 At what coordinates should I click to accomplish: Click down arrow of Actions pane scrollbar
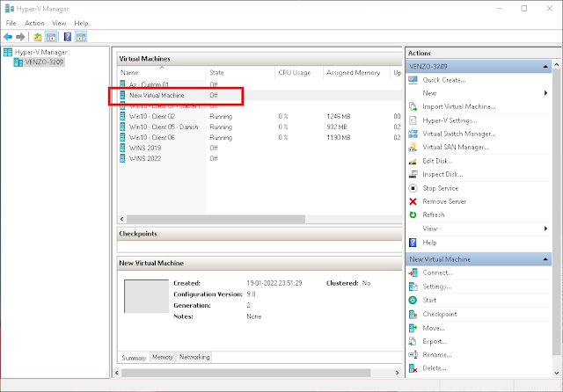(557, 373)
